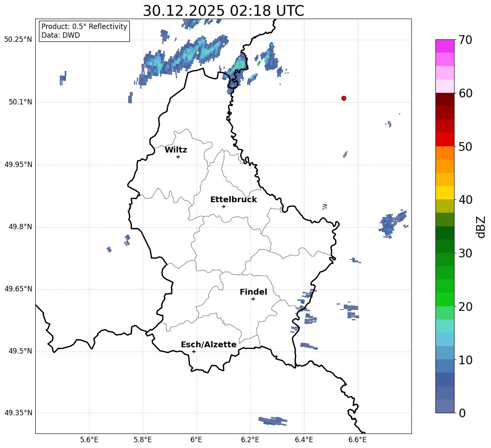This screenshot has width=491, height=448.
Task: Click the 5.8°E longitude label
Action: tap(143, 440)
